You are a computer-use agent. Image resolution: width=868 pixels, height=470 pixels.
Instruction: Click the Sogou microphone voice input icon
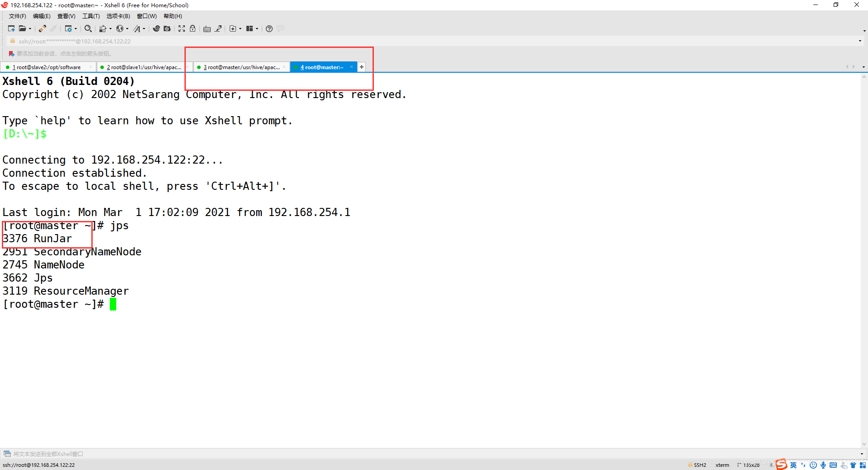pyautogui.click(x=823, y=465)
